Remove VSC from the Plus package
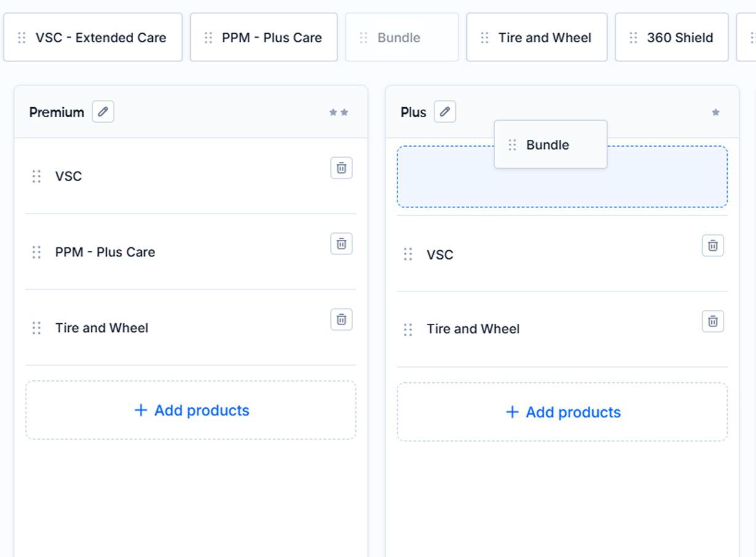Image resolution: width=756 pixels, height=557 pixels. point(713,245)
